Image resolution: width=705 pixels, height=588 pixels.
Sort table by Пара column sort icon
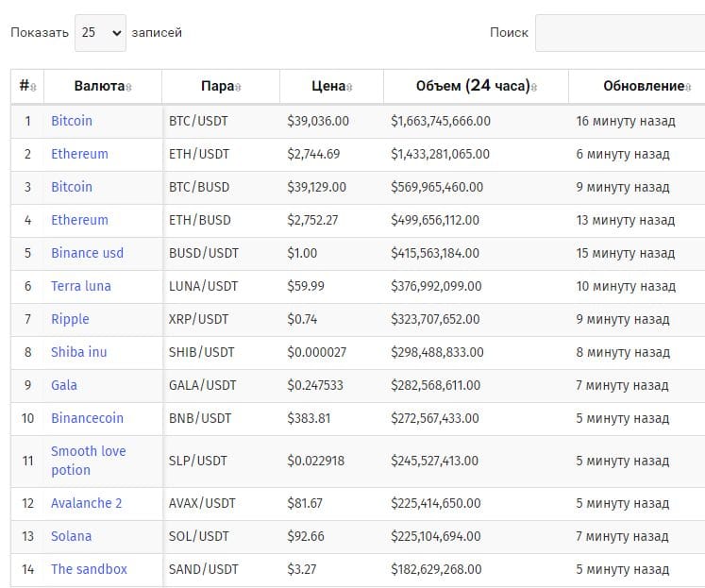point(238,87)
